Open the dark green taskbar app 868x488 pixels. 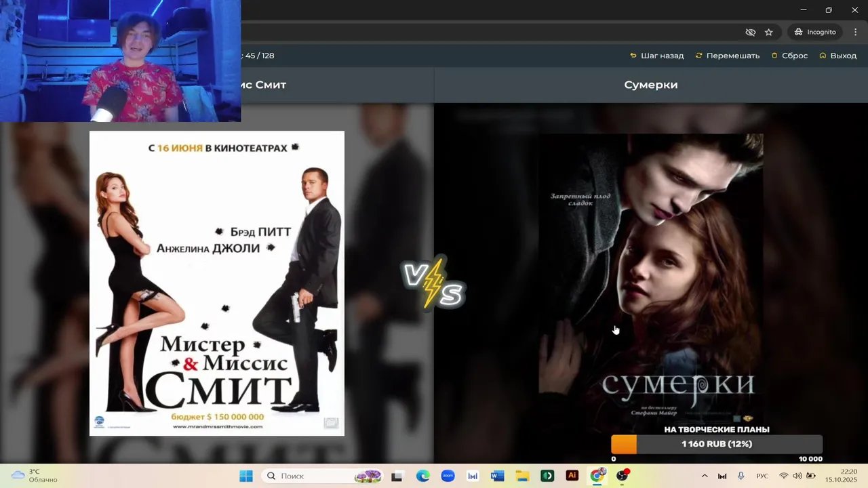point(547,476)
